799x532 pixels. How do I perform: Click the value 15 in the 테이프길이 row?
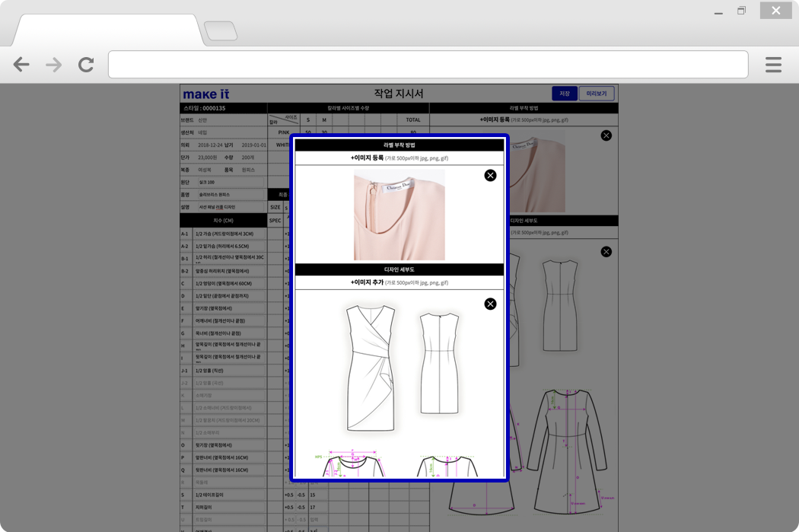point(312,495)
